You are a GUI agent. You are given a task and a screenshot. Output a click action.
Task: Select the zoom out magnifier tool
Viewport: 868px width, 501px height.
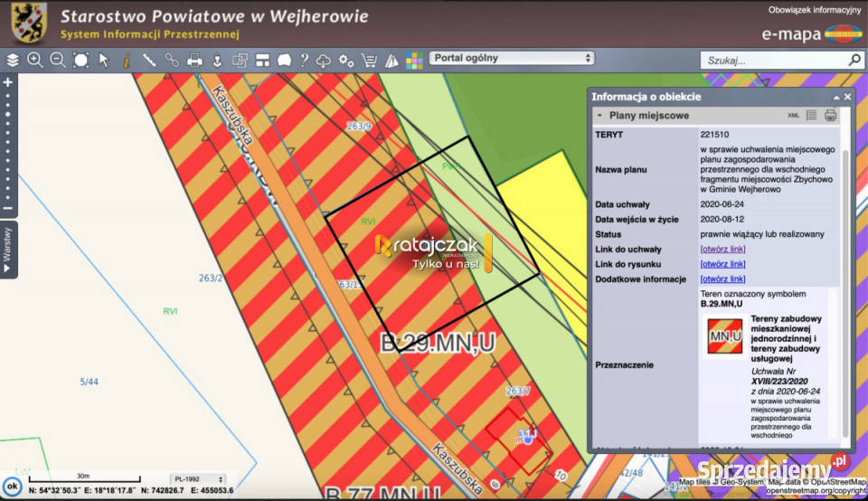[x=58, y=60]
